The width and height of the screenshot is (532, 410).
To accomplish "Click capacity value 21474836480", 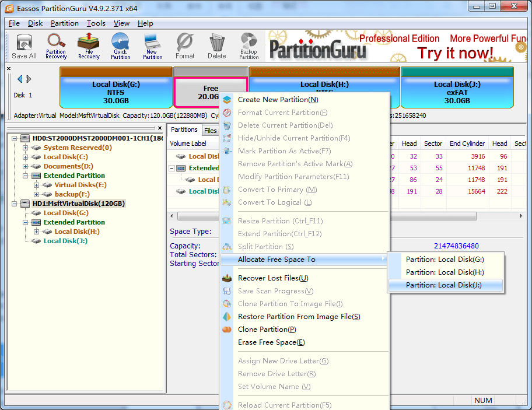I will click(x=456, y=246).
